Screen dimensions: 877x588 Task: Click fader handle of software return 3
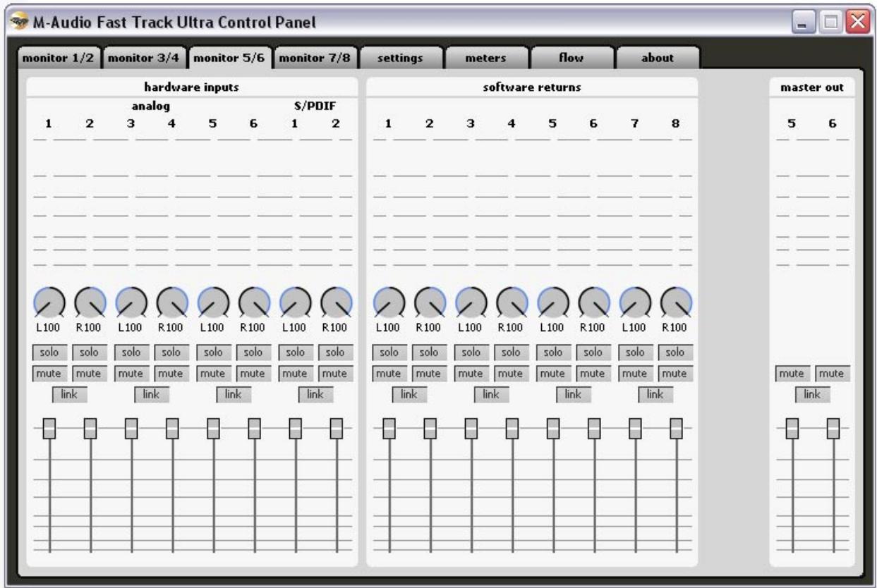point(471,428)
